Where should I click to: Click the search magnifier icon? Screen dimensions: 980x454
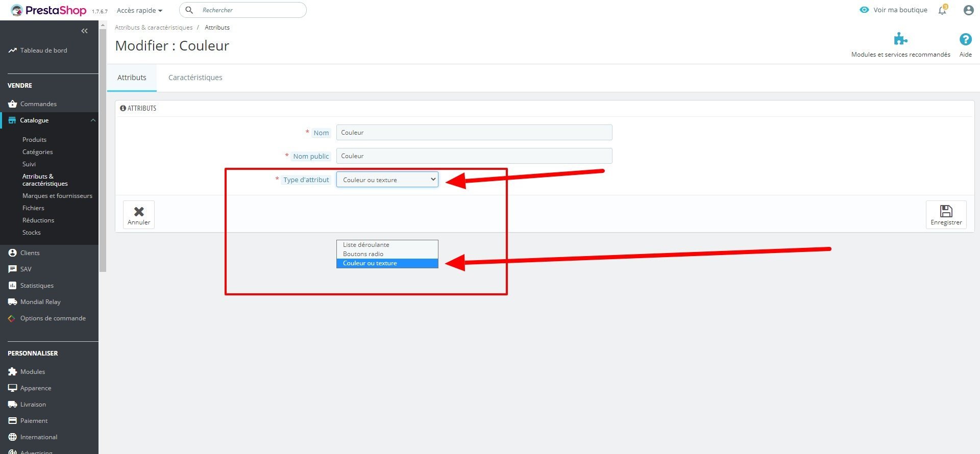tap(189, 10)
